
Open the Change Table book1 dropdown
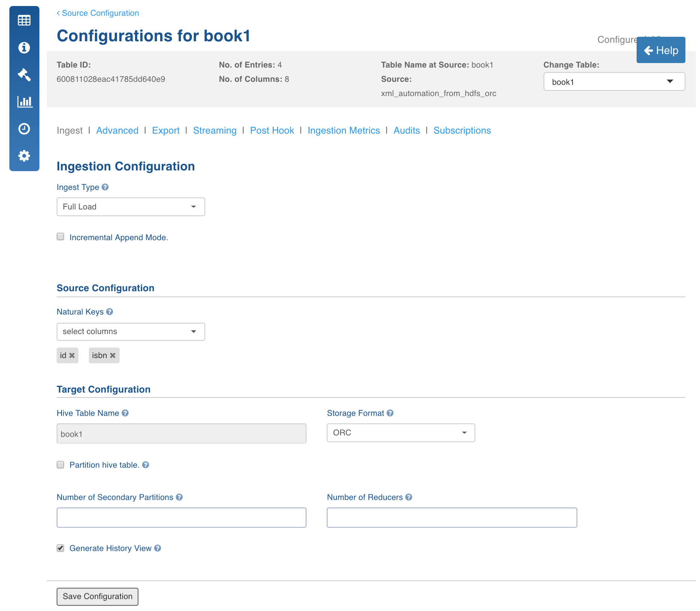[x=614, y=82]
